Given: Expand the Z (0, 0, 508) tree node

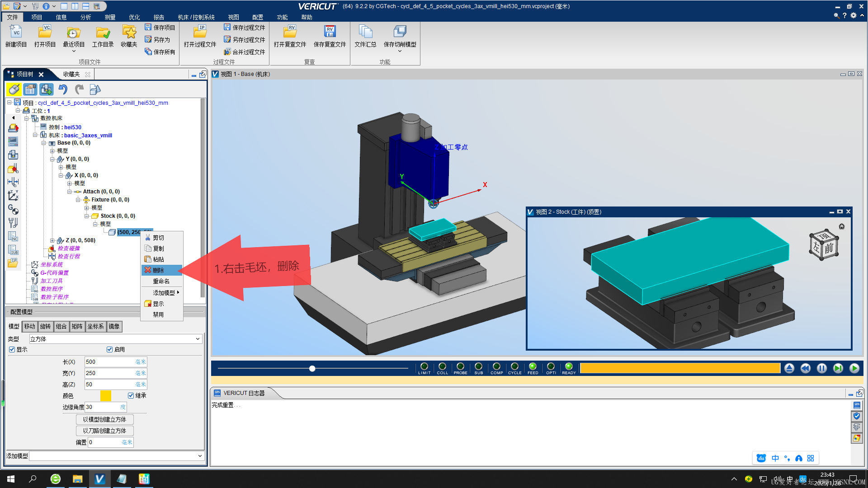Looking at the screenshot, I should pos(52,240).
